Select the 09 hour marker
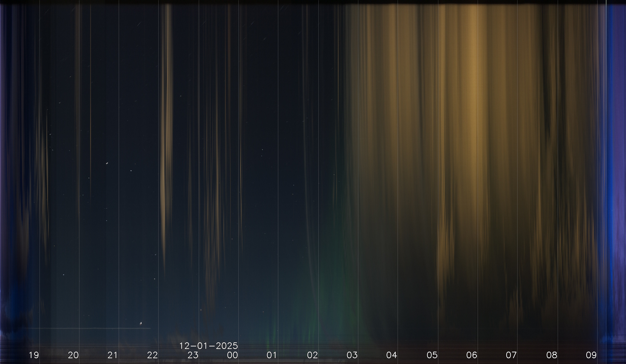Screen dimensions: 626x364 (x=591, y=355)
